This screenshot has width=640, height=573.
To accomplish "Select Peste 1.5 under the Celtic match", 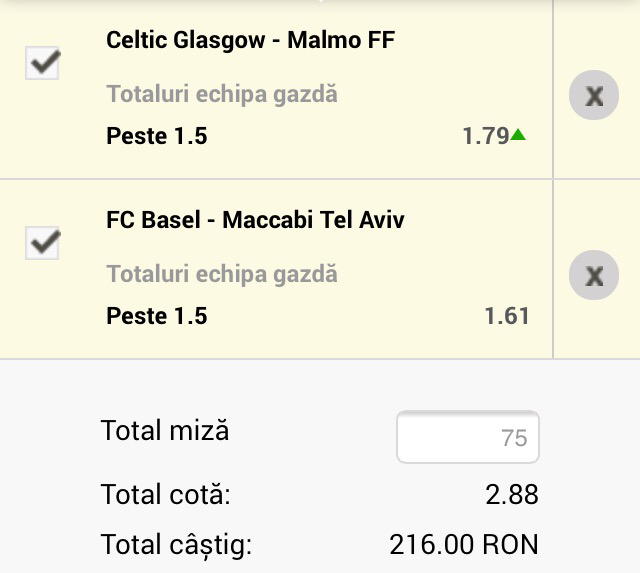I will click(x=156, y=136).
